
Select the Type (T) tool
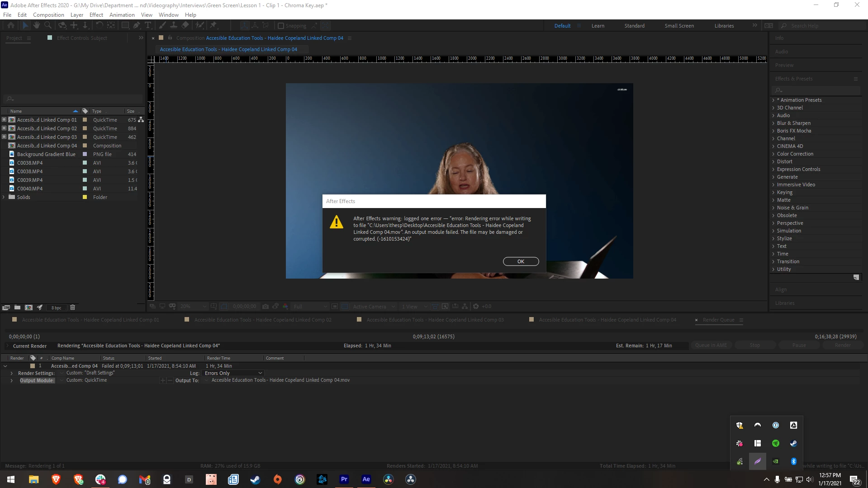tap(148, 26)
